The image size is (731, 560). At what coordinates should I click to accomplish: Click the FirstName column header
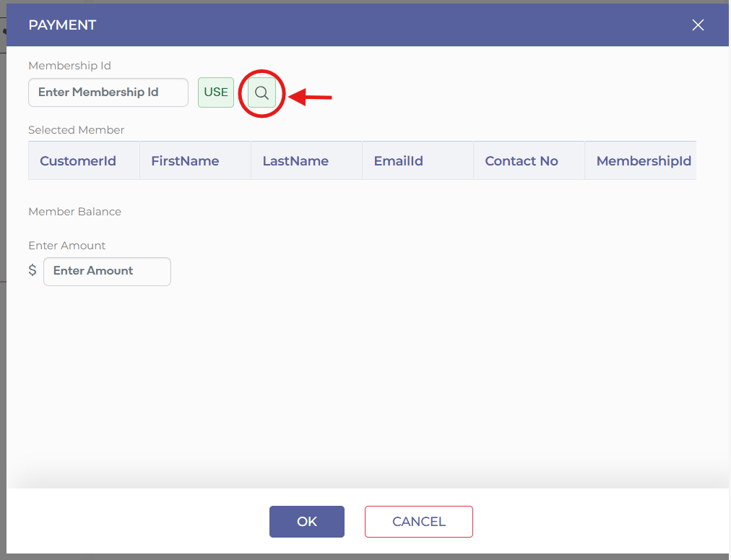click(x=185, y=161)
